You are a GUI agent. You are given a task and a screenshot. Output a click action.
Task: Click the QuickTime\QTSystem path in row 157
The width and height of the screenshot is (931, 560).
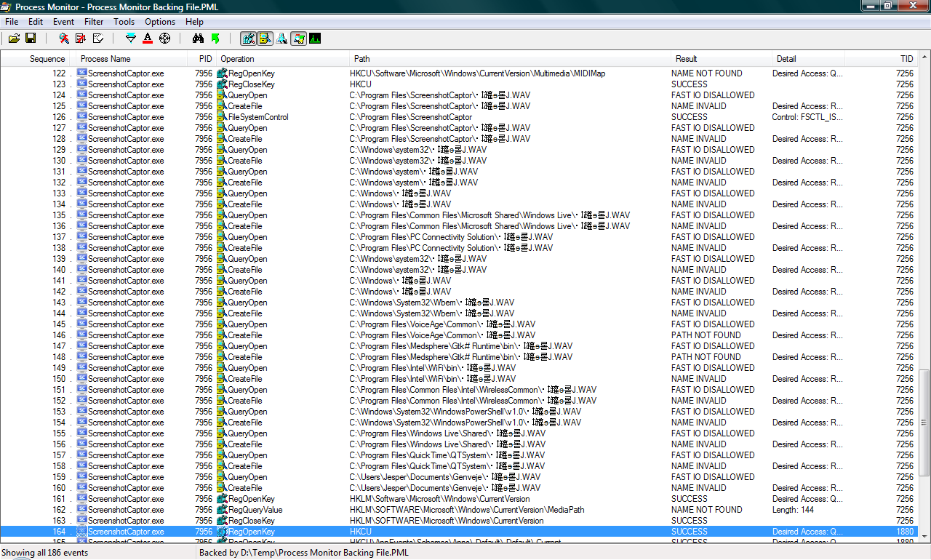point(447,455)
